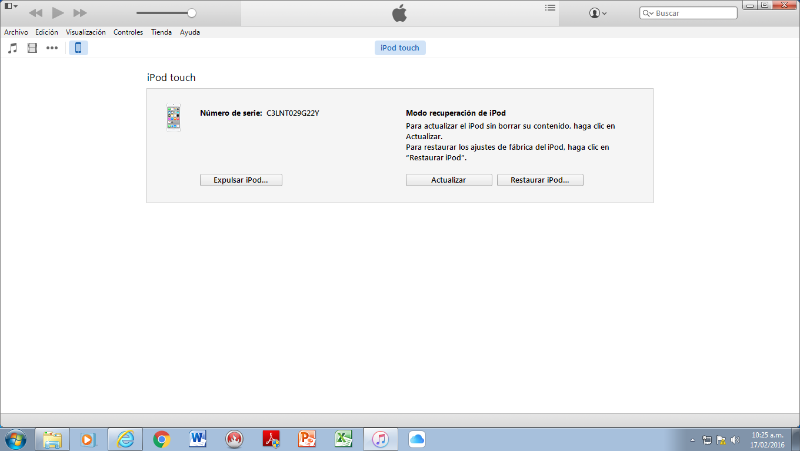Viewport: 800px width, 451px height.
Task: Open the Ayuda menu
Action: (190, 32)
